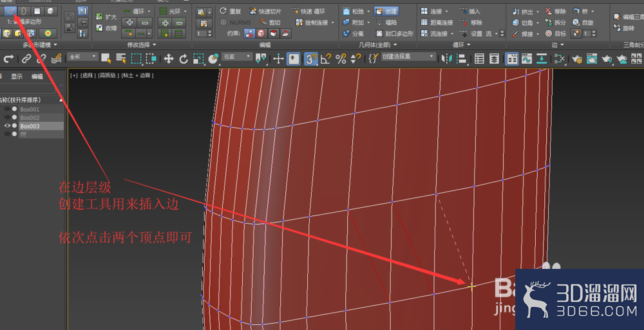Activate the QuickSlice (快速切片) tool
Image resolution: width=644 pixels, height=330 pixels.
(x=265, y=11)
